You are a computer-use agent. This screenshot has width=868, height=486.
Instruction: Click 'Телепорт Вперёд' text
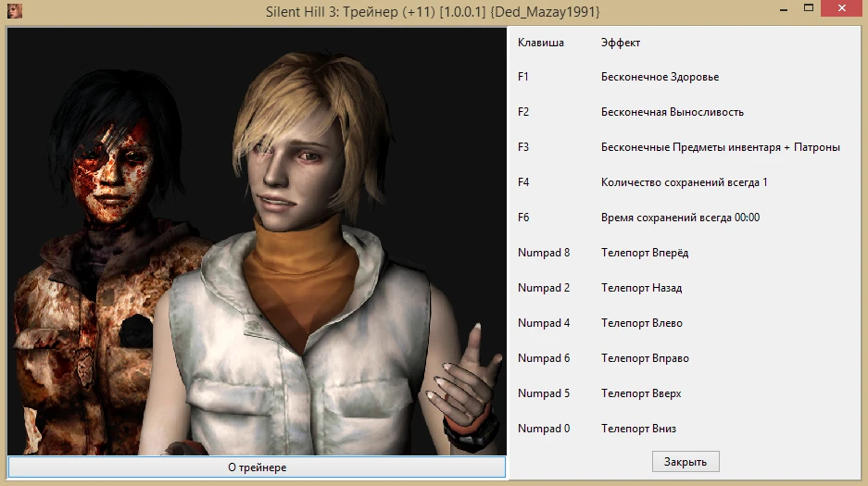click(645, 254)
